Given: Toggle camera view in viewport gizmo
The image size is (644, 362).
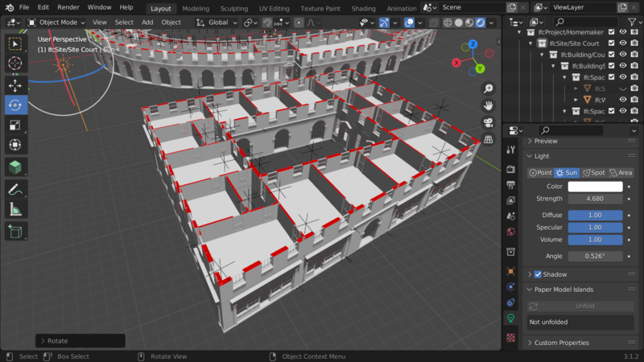Looking at the screenshot, I should (489, 122).
